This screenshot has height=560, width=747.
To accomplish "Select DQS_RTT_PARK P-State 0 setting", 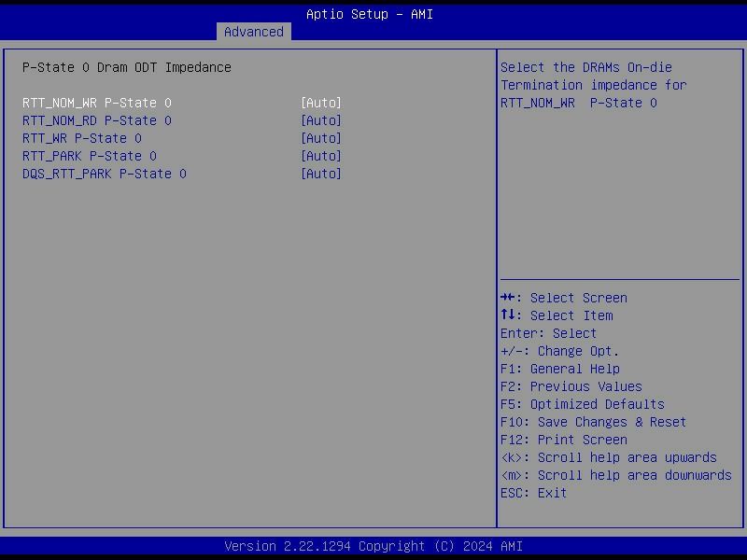I will point(105,174).
